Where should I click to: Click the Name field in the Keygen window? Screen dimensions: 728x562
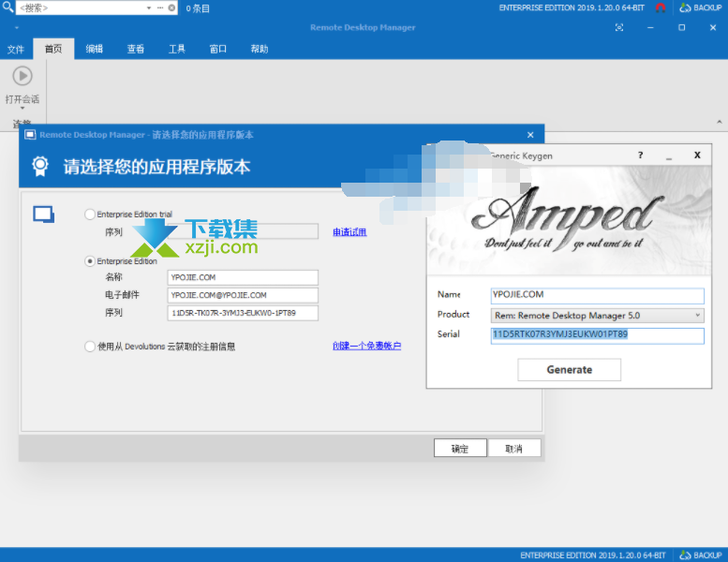597,296
